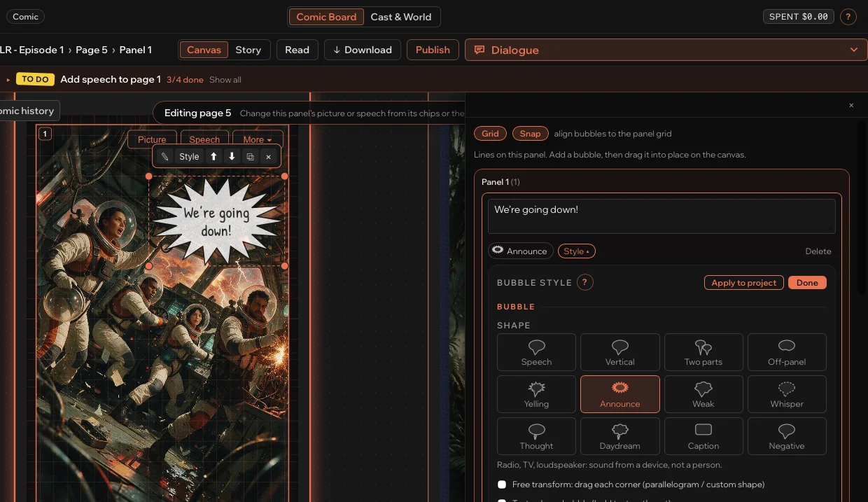
Task: Pick the Two parts bubble shape
Action: [703, 352]
